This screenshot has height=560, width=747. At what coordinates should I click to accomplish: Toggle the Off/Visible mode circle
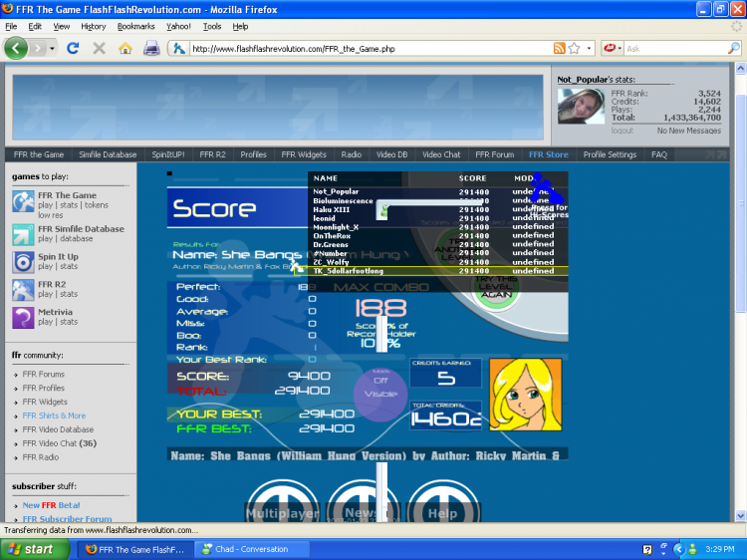[380, 387]
